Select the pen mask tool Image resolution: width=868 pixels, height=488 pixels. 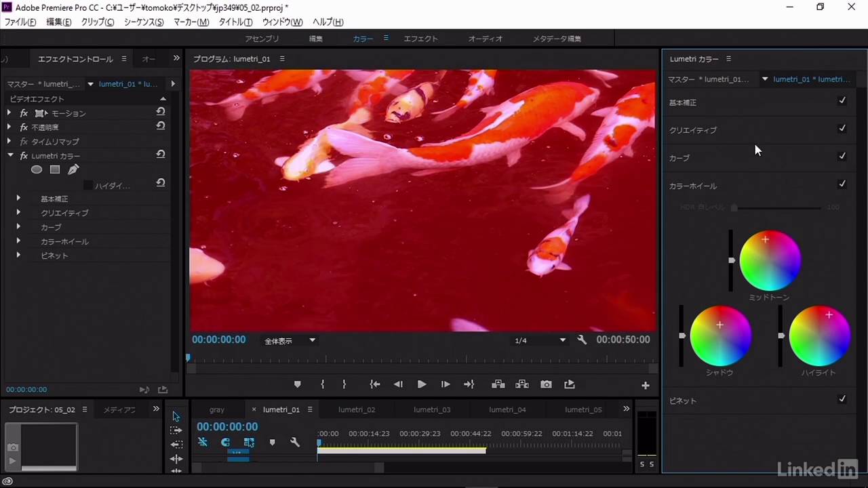[x=73, y=169]
